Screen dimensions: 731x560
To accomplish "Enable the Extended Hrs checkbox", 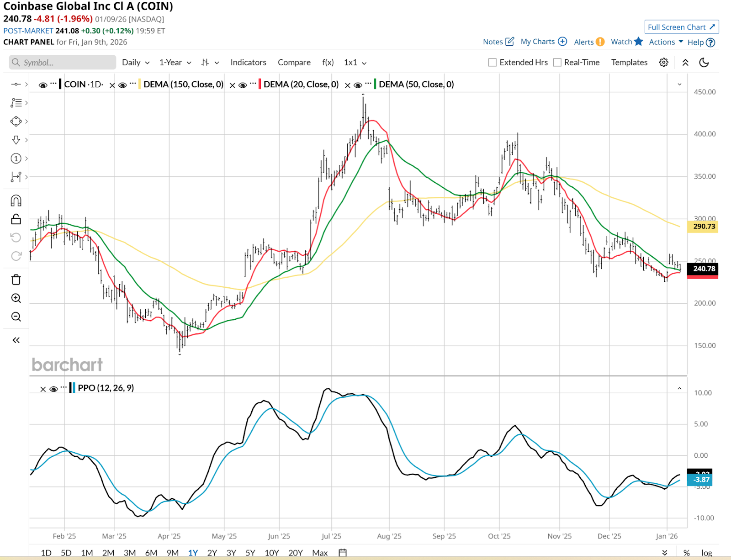I will [x=493, y=63].
